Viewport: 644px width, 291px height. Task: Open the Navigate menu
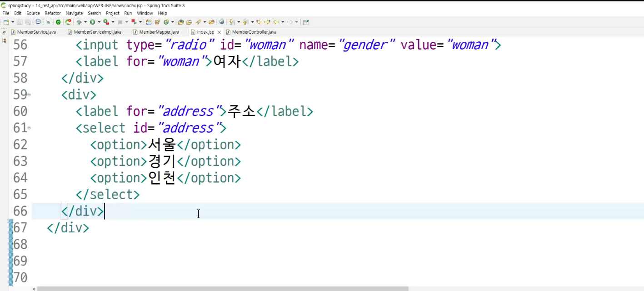[75, 13]
